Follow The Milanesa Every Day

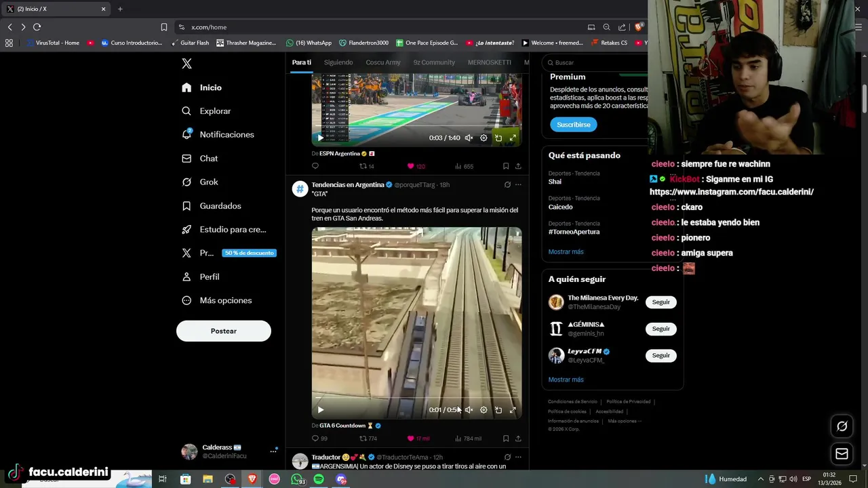[661, 302]
